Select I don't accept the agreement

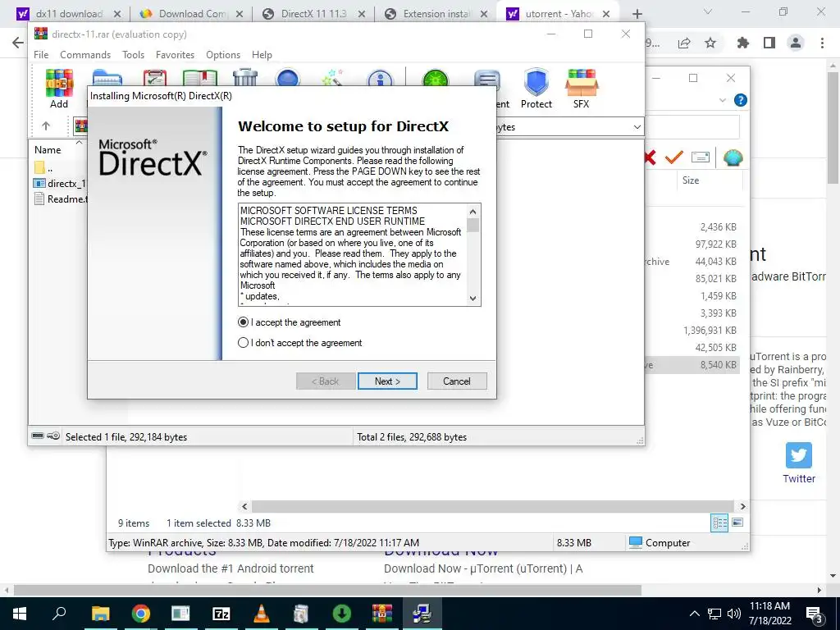[300, 343]
